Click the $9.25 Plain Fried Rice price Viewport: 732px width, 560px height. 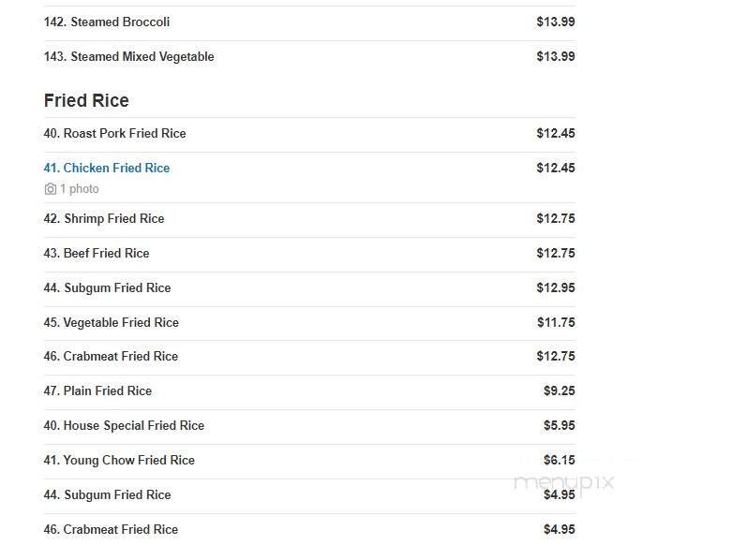[x=560, y=391]
